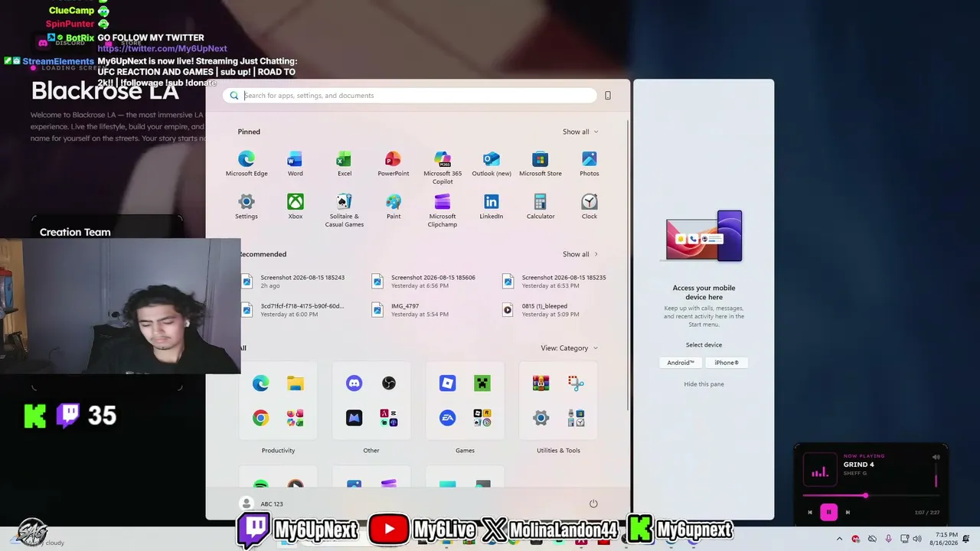Image resolution: width=980 pixels, height=551 pixels.
Task: Expand the Productivity category's more-apps group
Action: pyautogui.click(x=296, y=418)
